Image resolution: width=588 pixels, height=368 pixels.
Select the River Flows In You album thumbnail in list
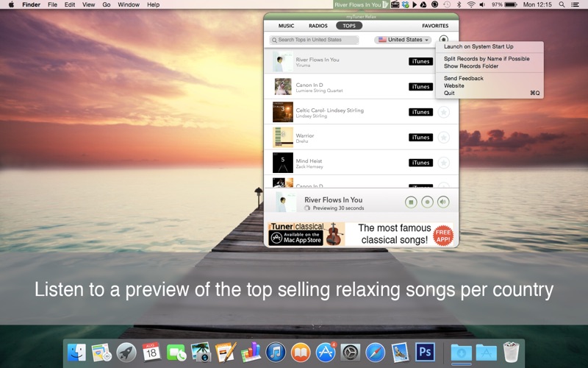coord(283,62)
